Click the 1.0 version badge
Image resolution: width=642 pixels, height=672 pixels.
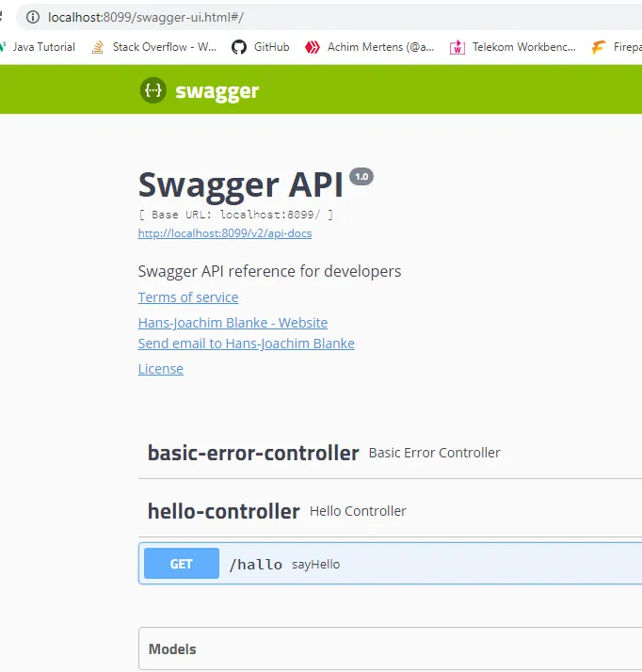coord(361,177)
